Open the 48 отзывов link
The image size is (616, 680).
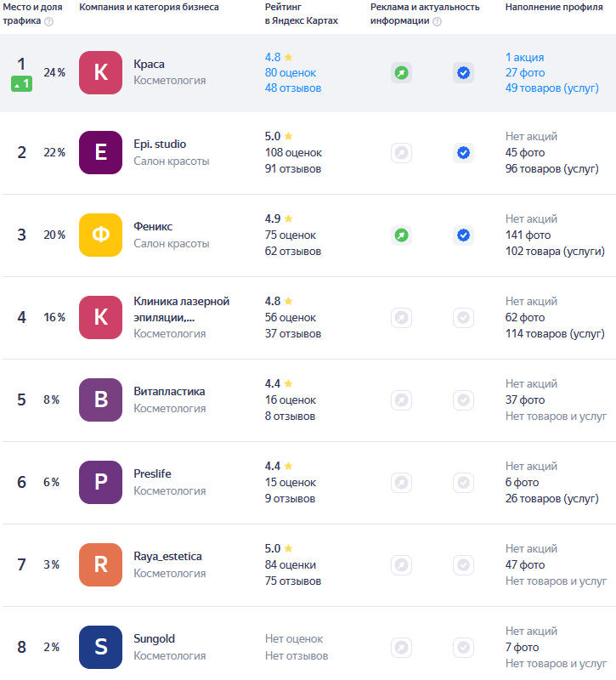[293, 88]
